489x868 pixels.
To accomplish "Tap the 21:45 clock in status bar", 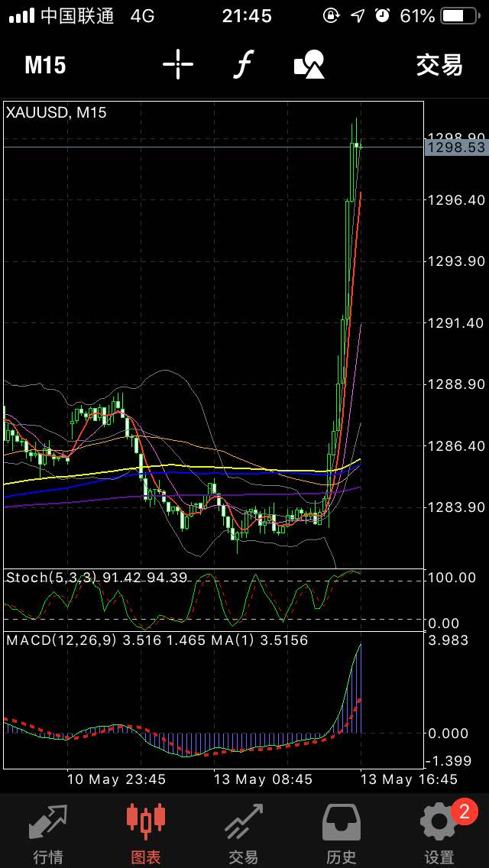I will (x=247, y=16).
